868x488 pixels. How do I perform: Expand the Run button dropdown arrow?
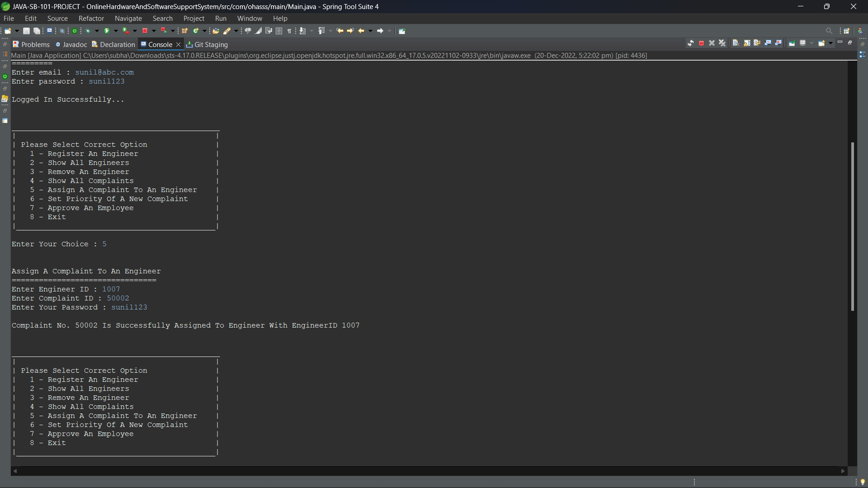116,31
